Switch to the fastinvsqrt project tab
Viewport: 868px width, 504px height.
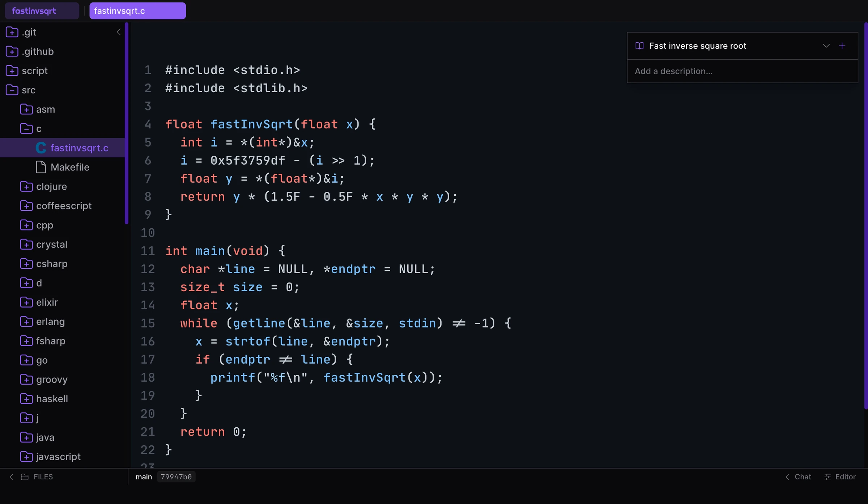[x=42, y=11]
